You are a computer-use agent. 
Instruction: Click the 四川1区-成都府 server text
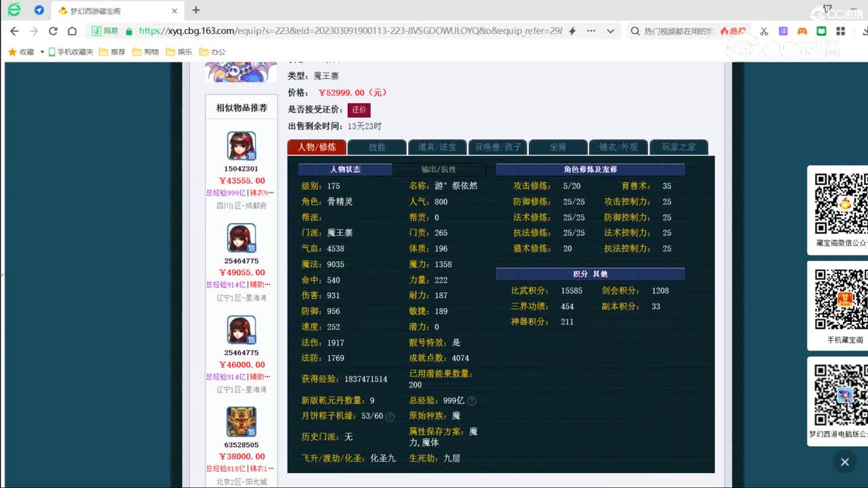click(x=241, y=205)
